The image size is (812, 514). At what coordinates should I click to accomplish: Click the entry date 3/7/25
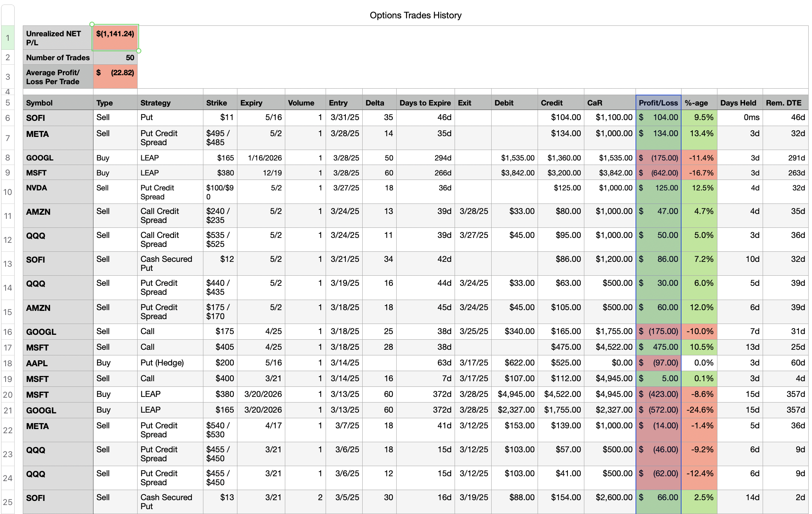344,430
